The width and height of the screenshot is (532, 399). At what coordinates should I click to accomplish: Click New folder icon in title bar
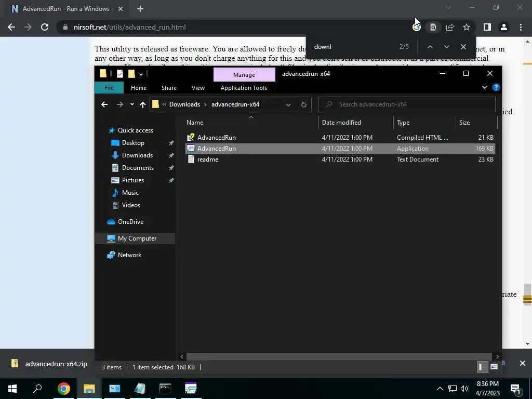pos(131,74)
